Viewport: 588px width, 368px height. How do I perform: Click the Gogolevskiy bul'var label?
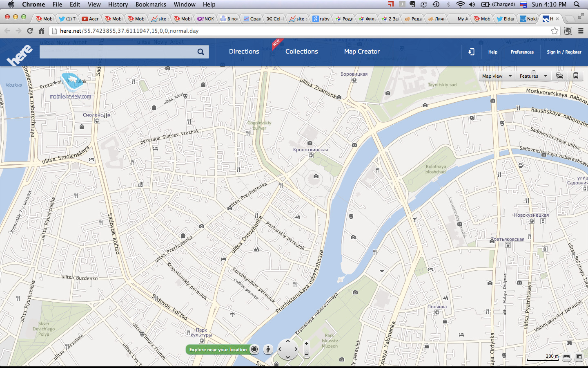(x=259, y=125)
